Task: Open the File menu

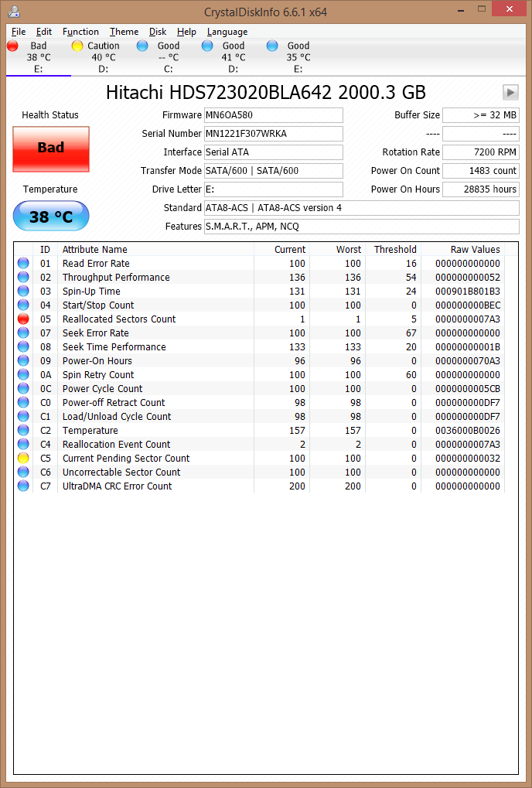Action: click(19, 32)
